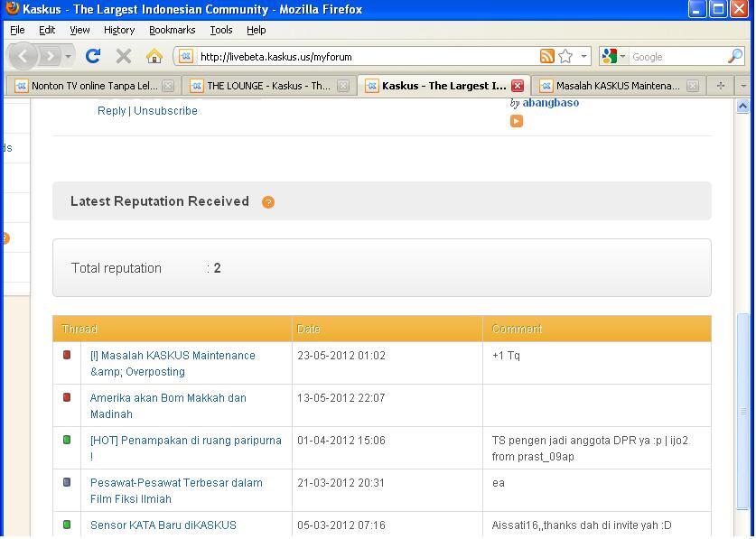Open the Edit menu

47,30
